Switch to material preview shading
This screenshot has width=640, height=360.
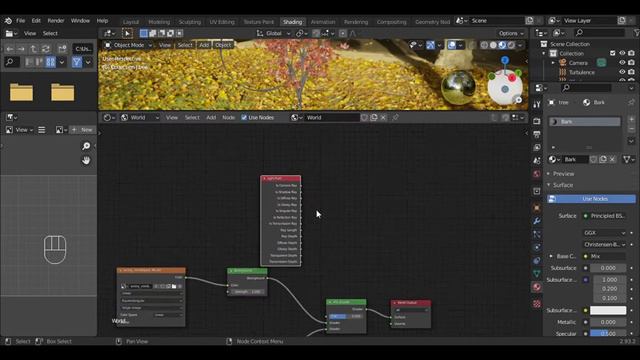(502, 45)
